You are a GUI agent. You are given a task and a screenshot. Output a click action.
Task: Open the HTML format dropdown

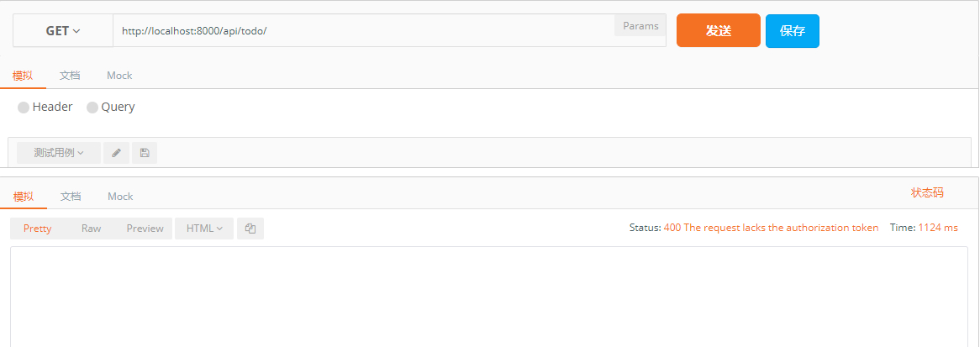[x=204, y=229]
